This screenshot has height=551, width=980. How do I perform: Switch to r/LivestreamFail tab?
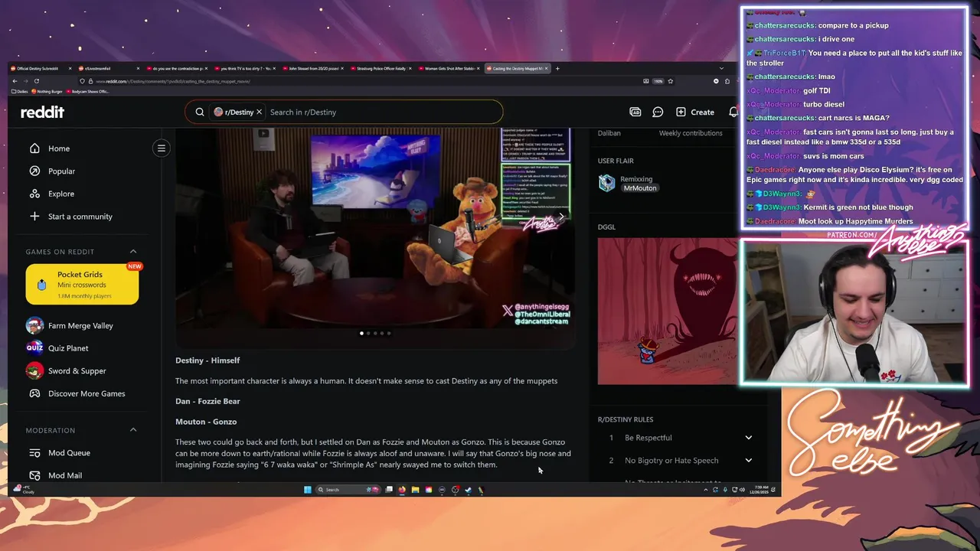click(109, 69)
